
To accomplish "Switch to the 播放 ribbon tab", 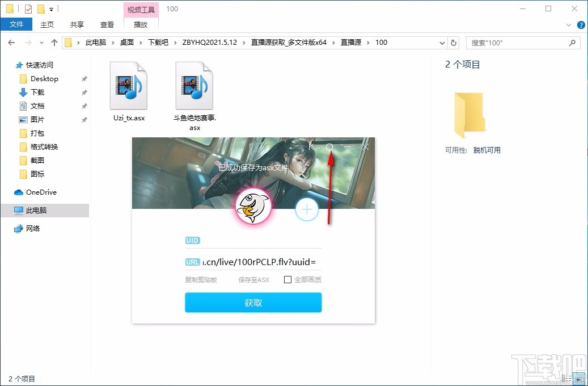I will pyautogui.click(x=141, y=24).
